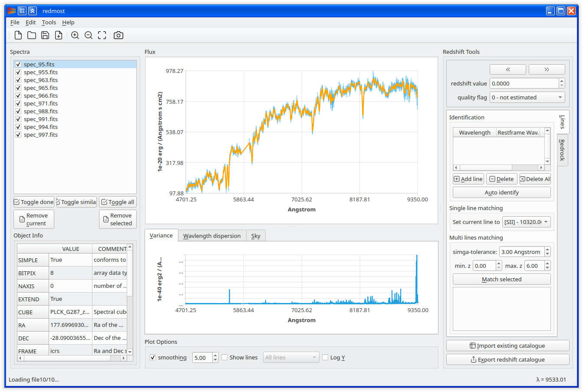Viewport: 583px width, 392px height.
Task: Select spec_971.fits in the Spectra list
Action: 41,104
